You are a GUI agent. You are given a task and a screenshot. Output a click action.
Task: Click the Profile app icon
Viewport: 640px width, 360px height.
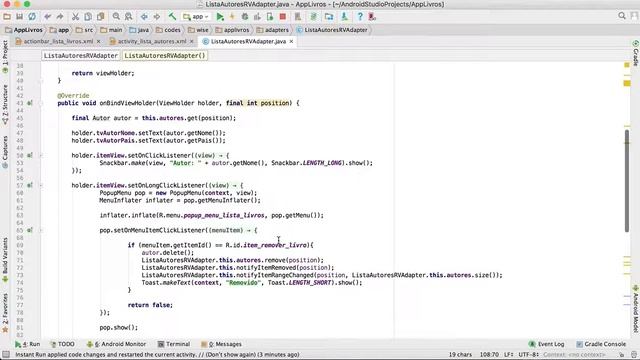tap(257, 17)
